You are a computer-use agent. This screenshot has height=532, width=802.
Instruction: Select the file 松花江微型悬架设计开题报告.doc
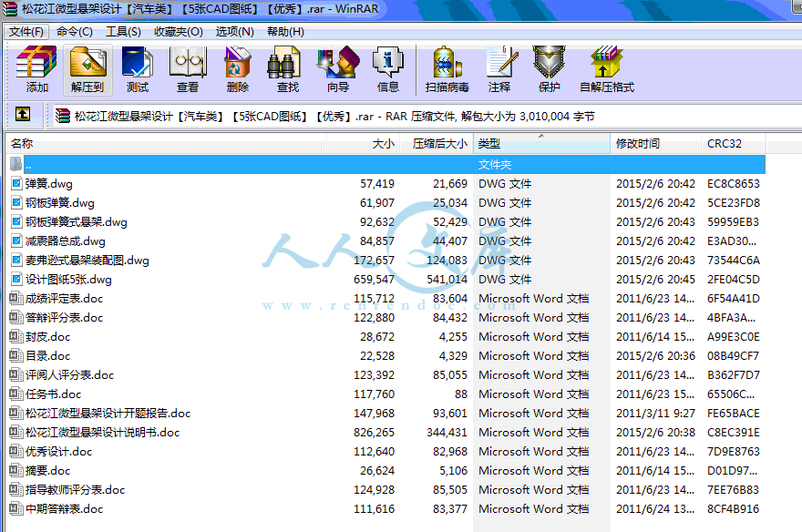click(x=108, y=413)
